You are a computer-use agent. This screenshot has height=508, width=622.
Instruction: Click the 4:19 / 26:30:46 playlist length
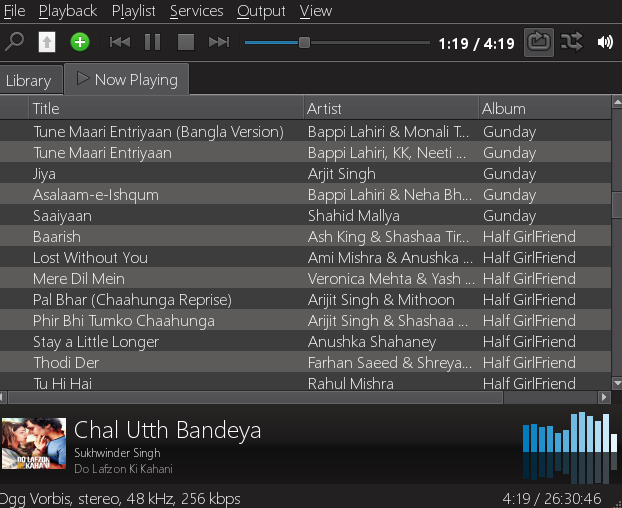pos(552,498)
